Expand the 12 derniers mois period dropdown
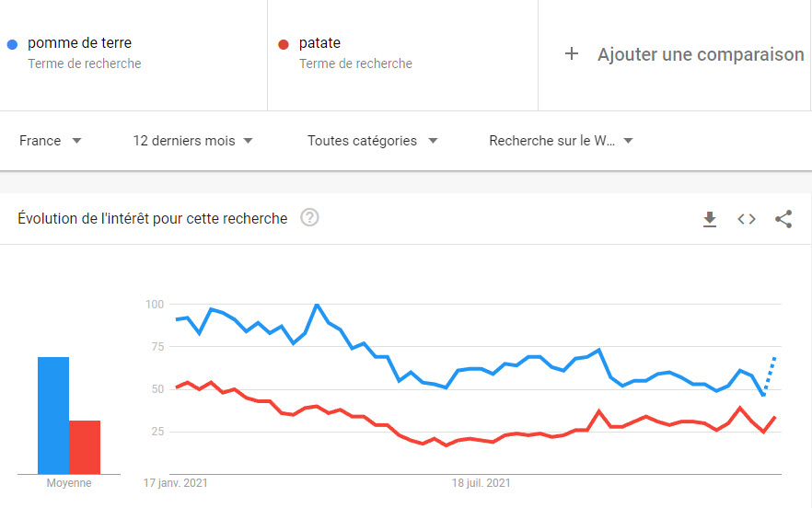 point(192,141)
